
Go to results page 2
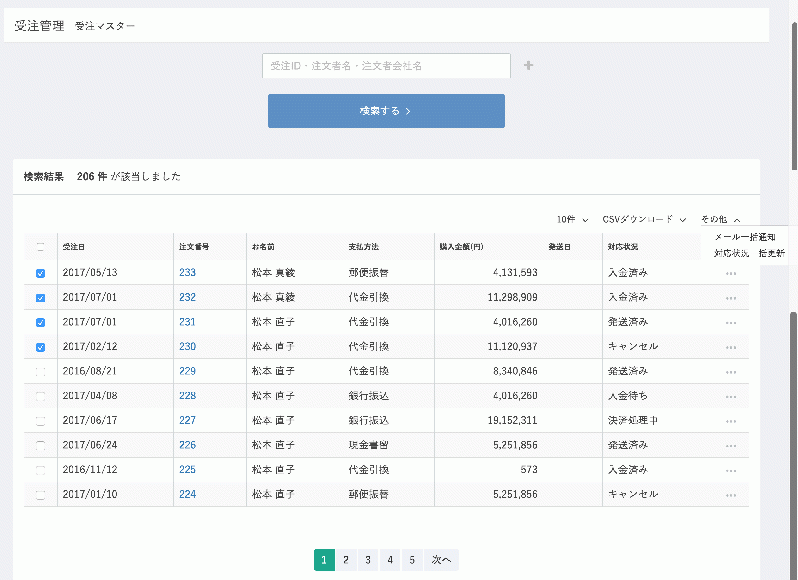(x=346, y=560)
